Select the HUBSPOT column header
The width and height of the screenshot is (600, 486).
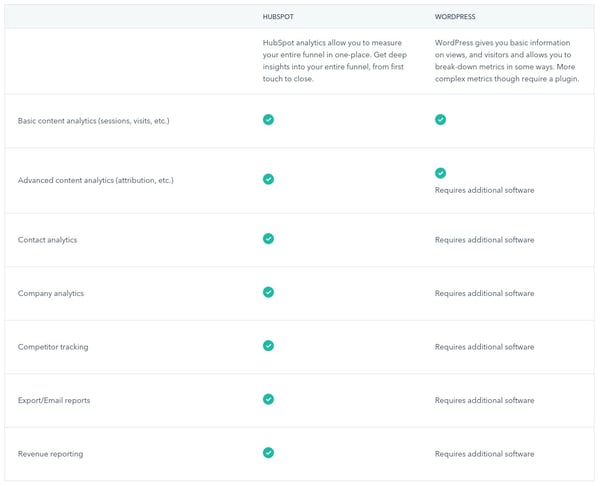278,17
